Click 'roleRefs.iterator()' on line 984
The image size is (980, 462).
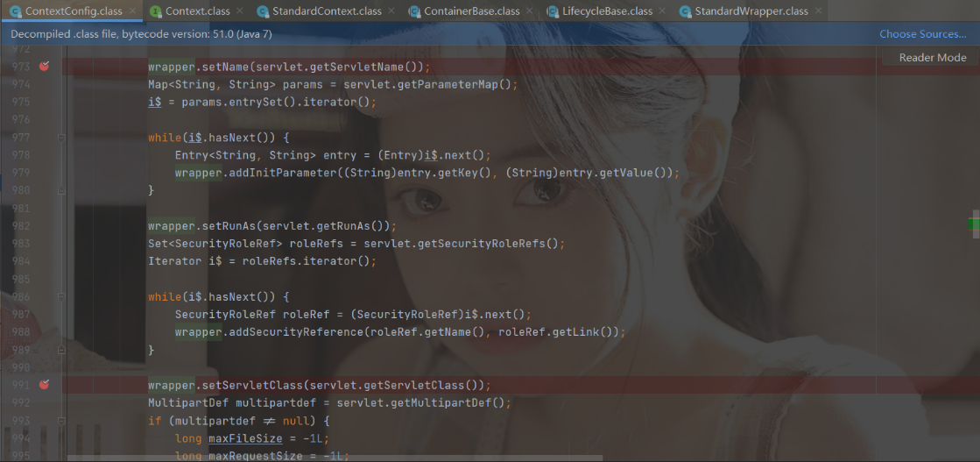click(307, 261)
